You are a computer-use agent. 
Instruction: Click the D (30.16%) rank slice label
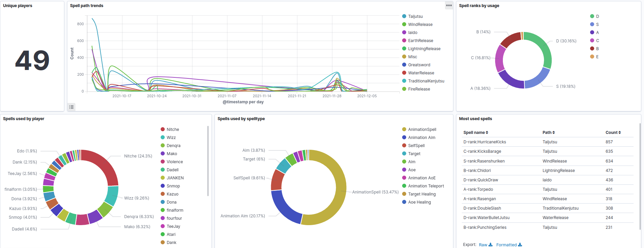(x=566, y=41)
